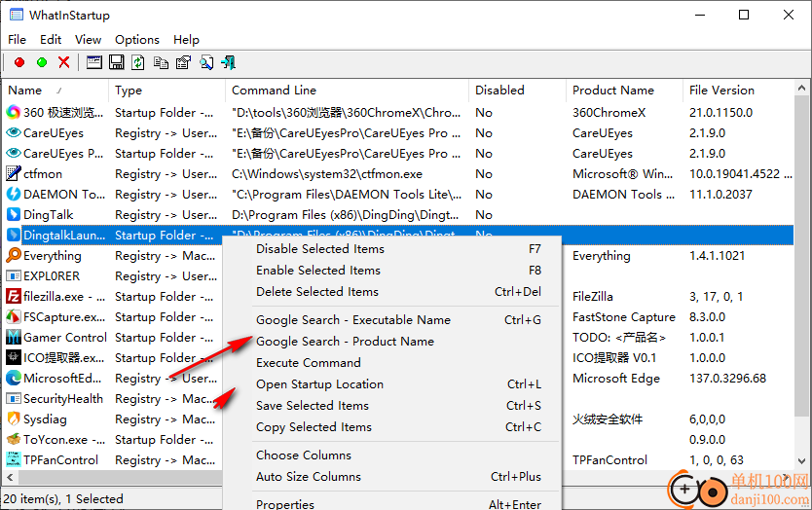Choose Open Startup Location
This screenshot has height=510, width=812.
392,384
